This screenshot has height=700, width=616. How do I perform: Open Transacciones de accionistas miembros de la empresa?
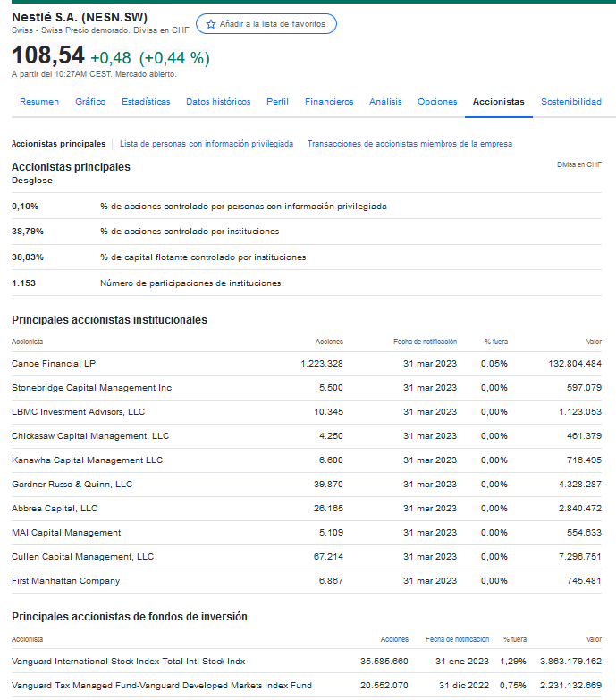point(409,144)
